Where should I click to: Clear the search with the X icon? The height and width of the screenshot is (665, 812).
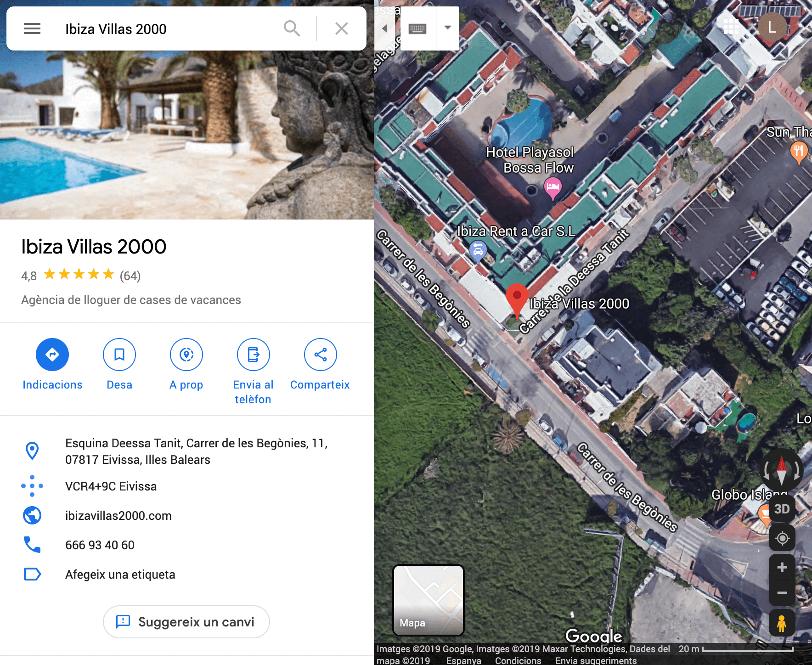[341, 28]
